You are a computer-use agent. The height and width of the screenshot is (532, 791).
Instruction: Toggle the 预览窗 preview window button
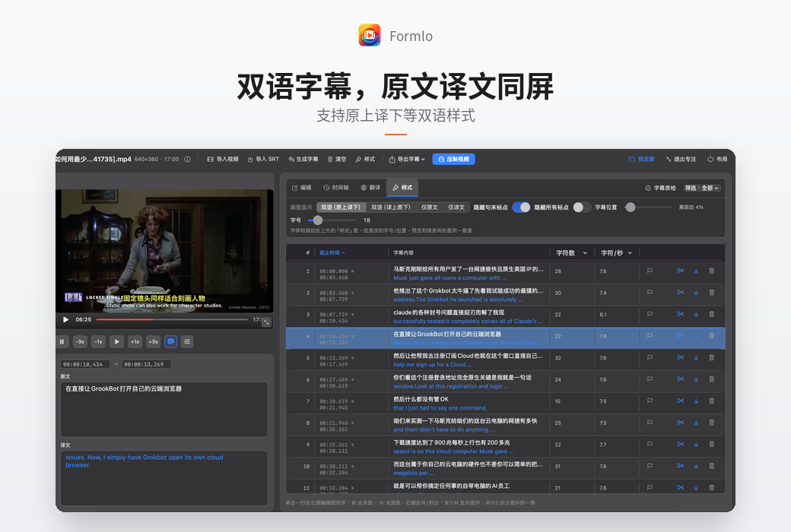click(x=642, y=160)
